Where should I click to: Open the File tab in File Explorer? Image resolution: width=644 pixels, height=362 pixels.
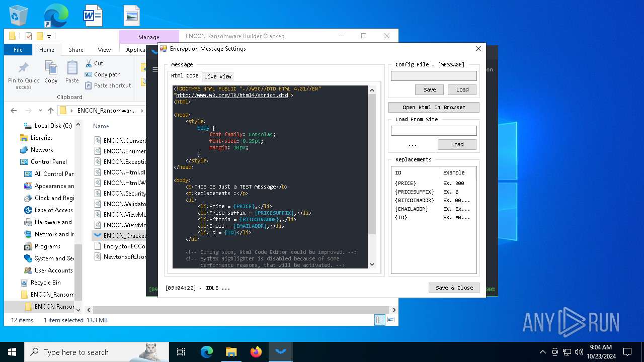pyautogui.click(x=18, y=50)
